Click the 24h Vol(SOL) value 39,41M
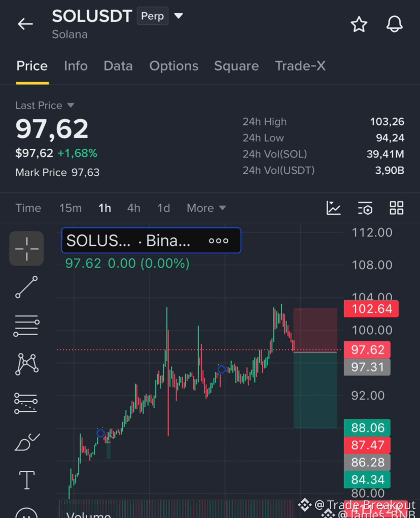 386,154
